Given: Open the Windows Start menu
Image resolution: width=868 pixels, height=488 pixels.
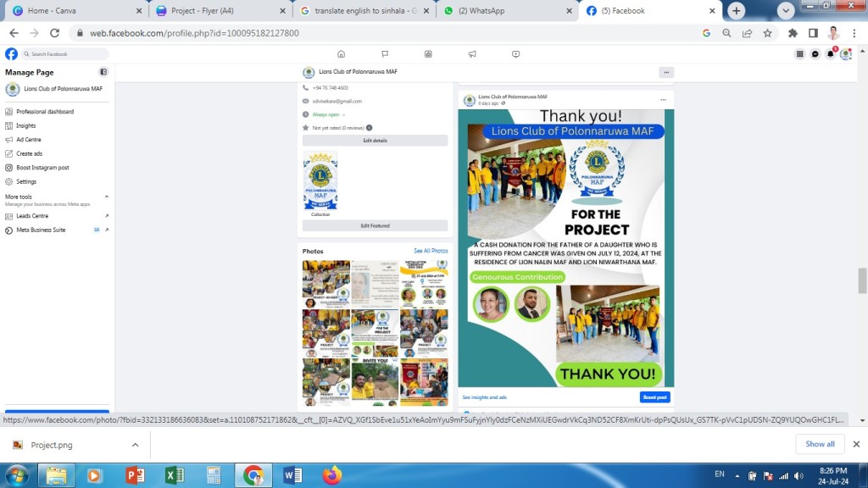Looking at the screenshot, I should 17,475.
